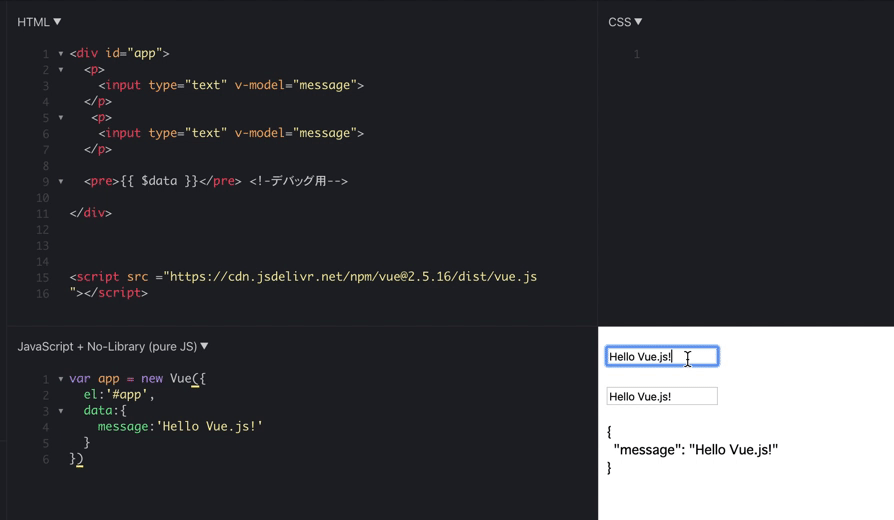Screen dimensions: 894x520
Task: Place cursor on the first v-model="message" input line
Action: (231, 85)
